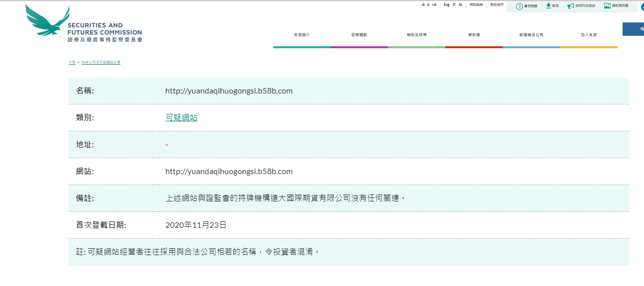Image resolution: width=644 pixels, height=286 pixels.
Task: Increase font size with +A
Action: point(434,4)
